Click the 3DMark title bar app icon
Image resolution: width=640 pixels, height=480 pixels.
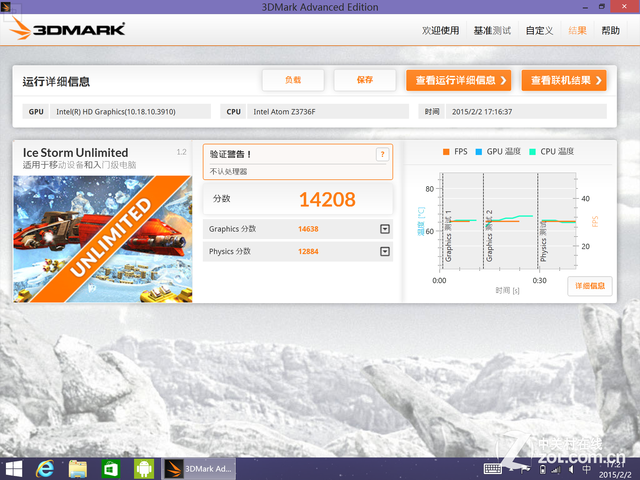click(6, 7)
